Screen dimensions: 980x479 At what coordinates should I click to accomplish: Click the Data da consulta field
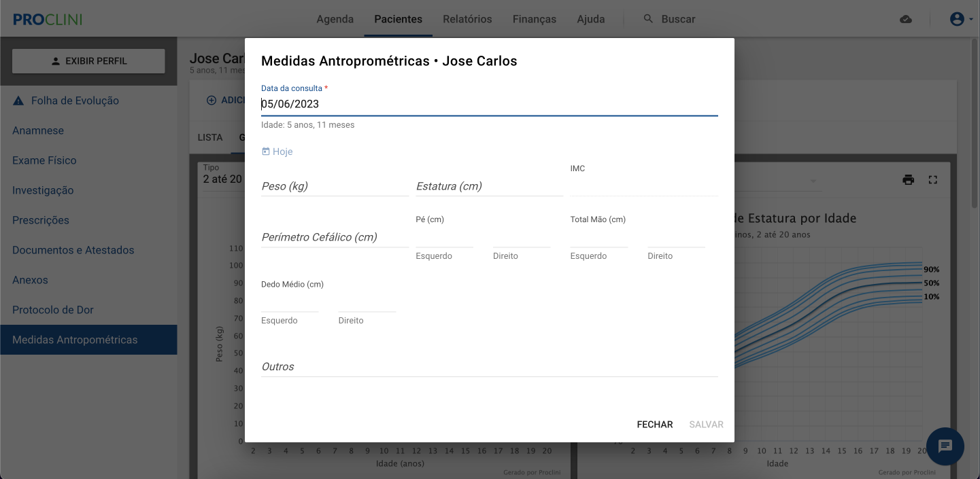(x=489, y=104)
